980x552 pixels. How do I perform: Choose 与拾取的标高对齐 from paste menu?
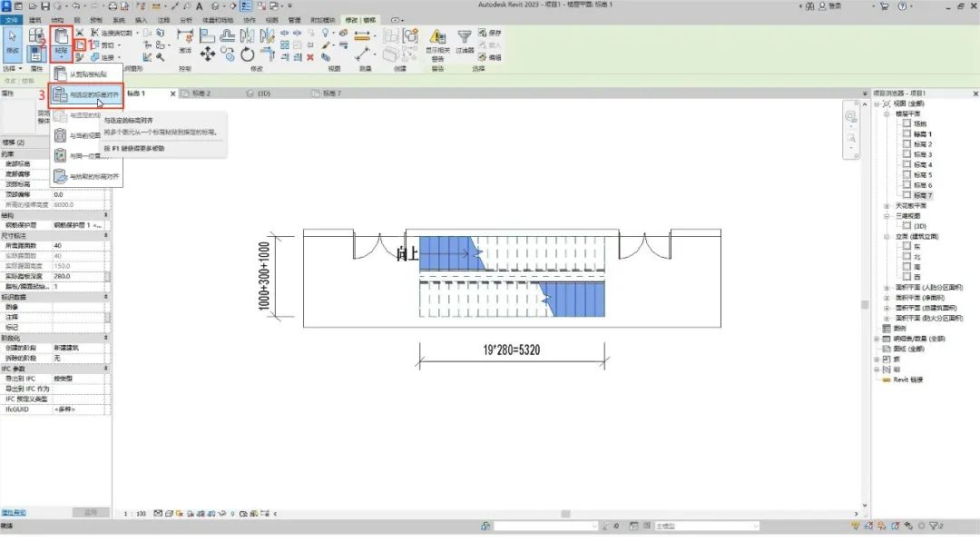86,176
